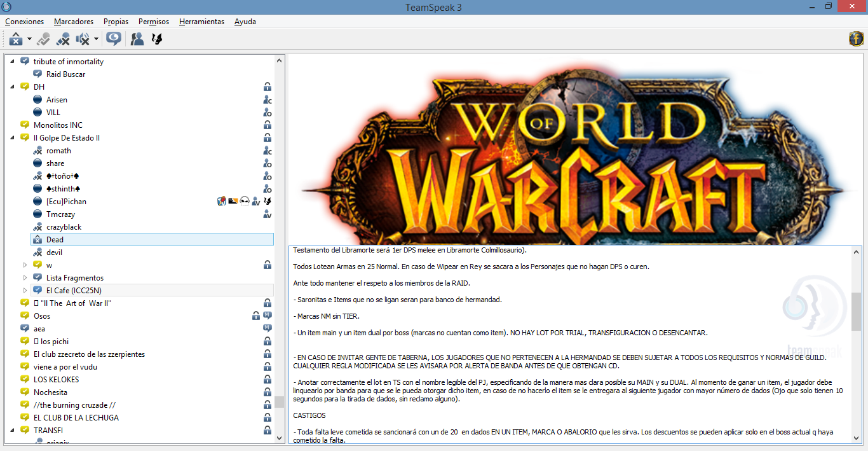Expand the w channel
The height and width of the screenshot is (451, 868).
coord(25,265)
